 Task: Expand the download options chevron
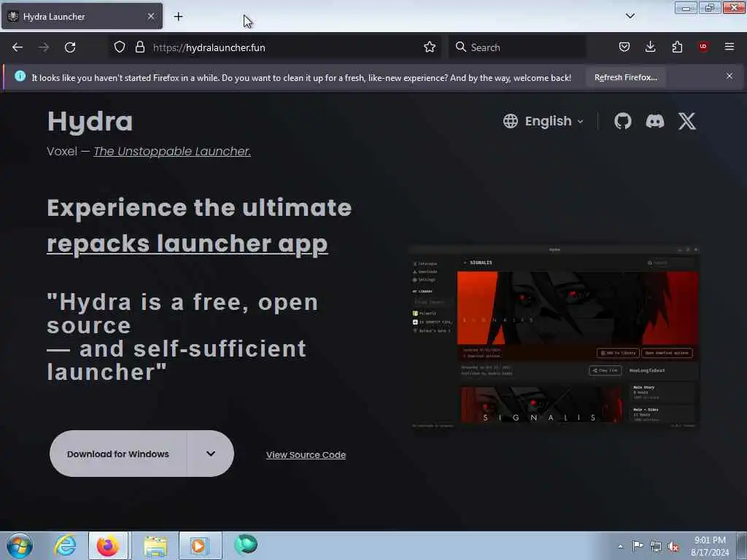[x=211, y=454]
